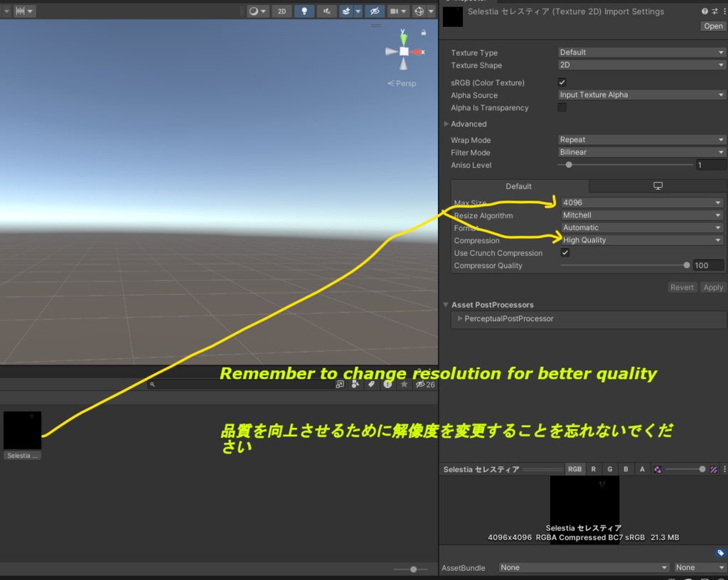
Task: Show only B channel in preview
Action: click(x=626, y=469)
